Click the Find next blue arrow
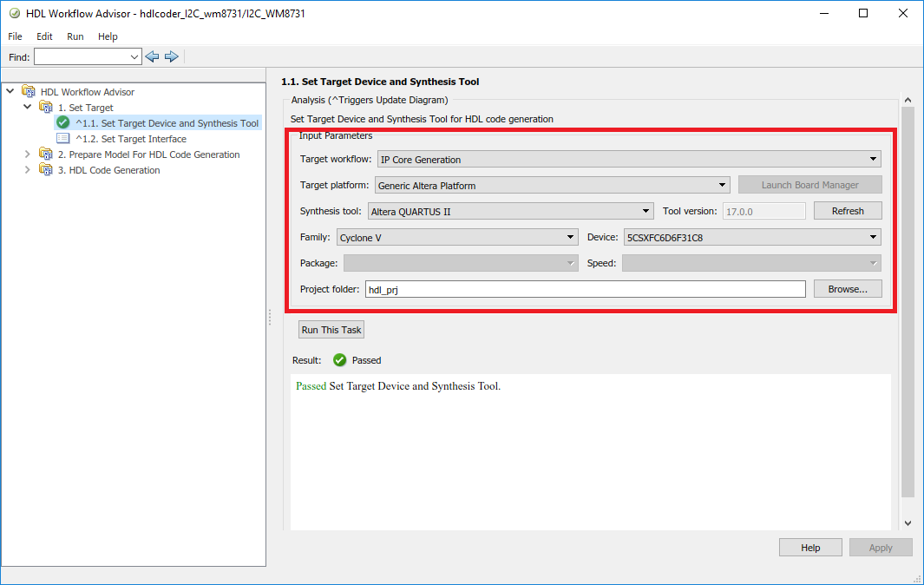Image resolution: width=924 pixels, height=585 pixels. point(172,56)
